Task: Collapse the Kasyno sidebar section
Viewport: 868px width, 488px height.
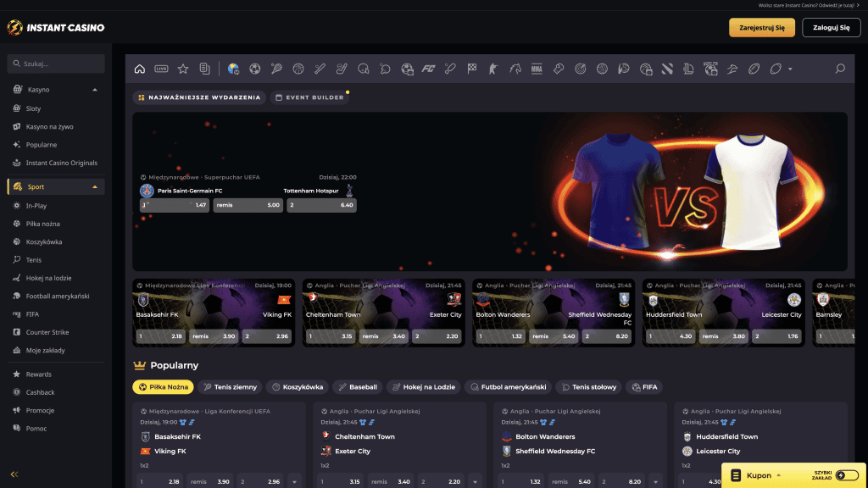Action: (95, 90)
